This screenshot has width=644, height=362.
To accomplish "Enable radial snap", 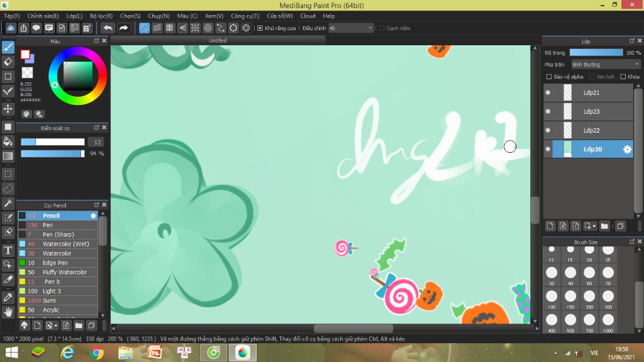I will [195, 28].
